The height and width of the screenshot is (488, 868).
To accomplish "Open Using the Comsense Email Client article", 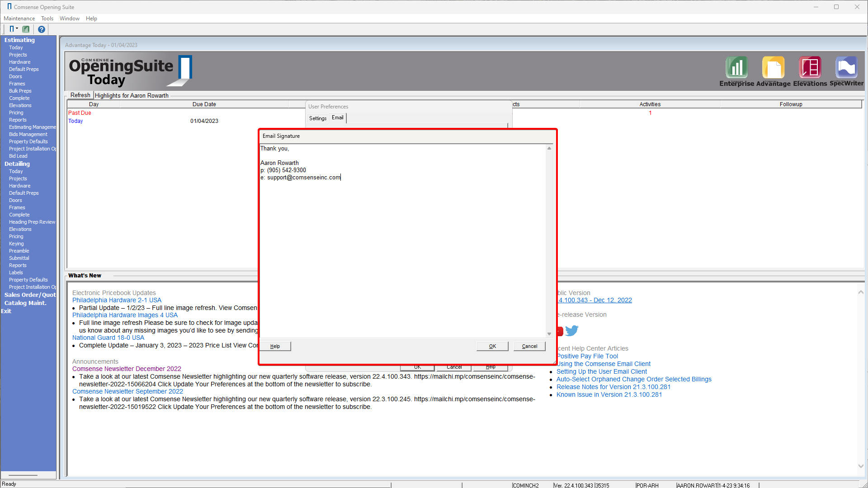I will click(x=604, y=364).
